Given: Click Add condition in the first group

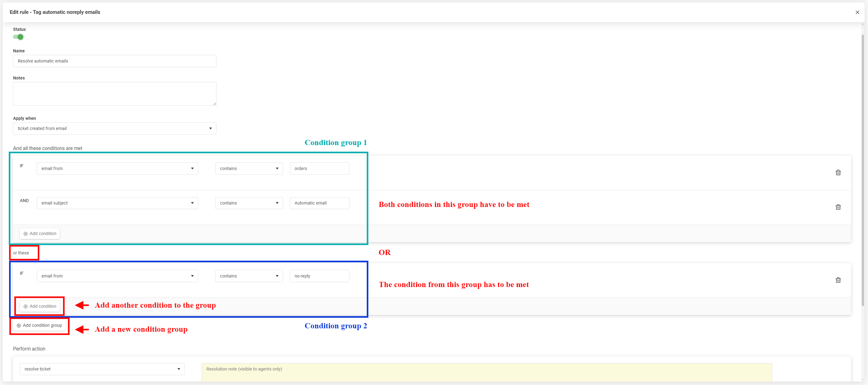Looking at the screenshot, I should pos(40,233).
